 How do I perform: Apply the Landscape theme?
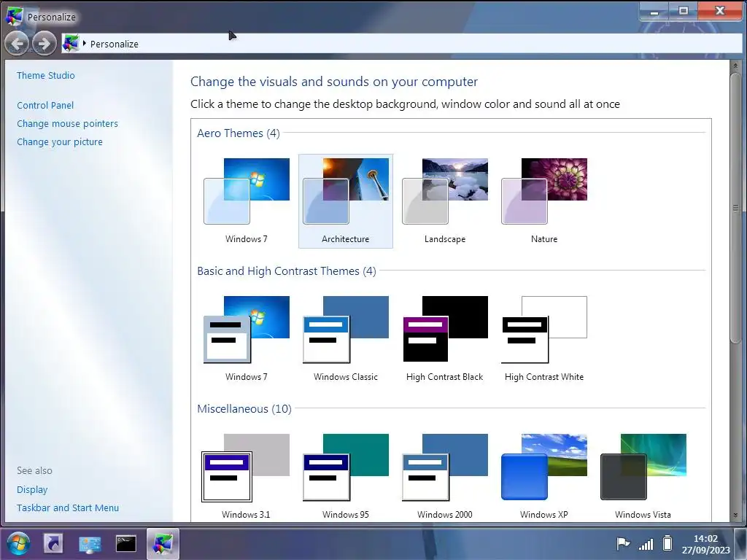pos(445,201)
